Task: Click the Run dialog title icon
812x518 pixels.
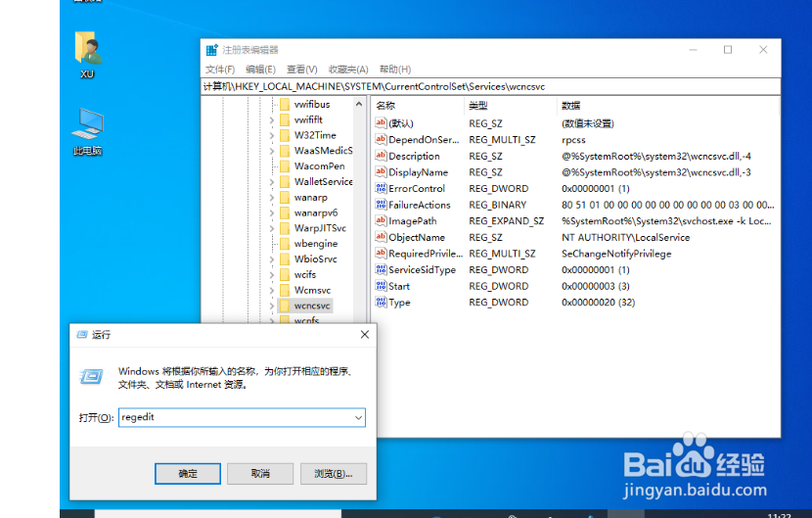Action: tap(82, 335)
